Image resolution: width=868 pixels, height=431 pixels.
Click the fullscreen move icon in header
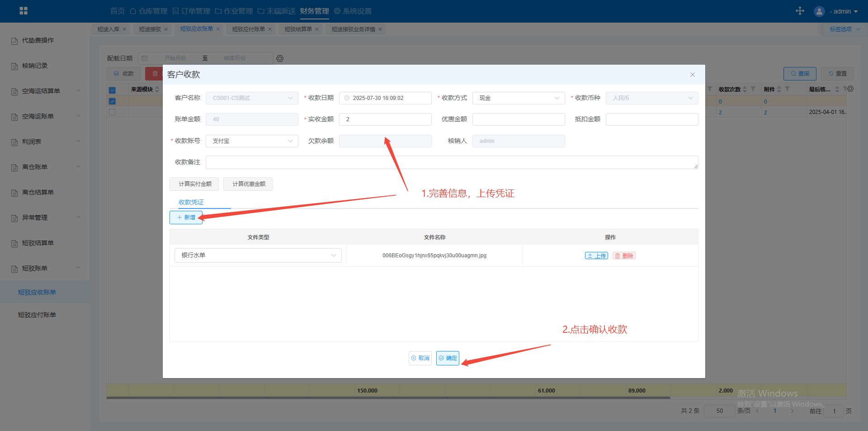800,11
